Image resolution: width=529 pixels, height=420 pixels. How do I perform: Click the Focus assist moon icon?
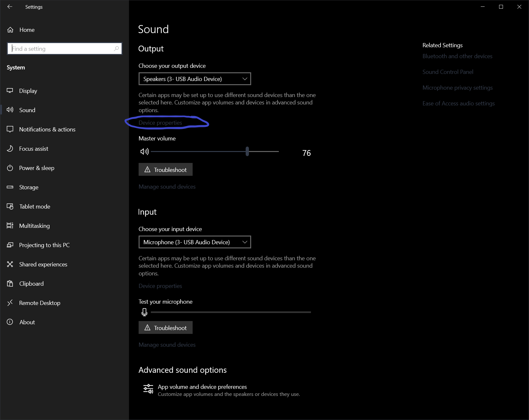[x=10, y=148]
